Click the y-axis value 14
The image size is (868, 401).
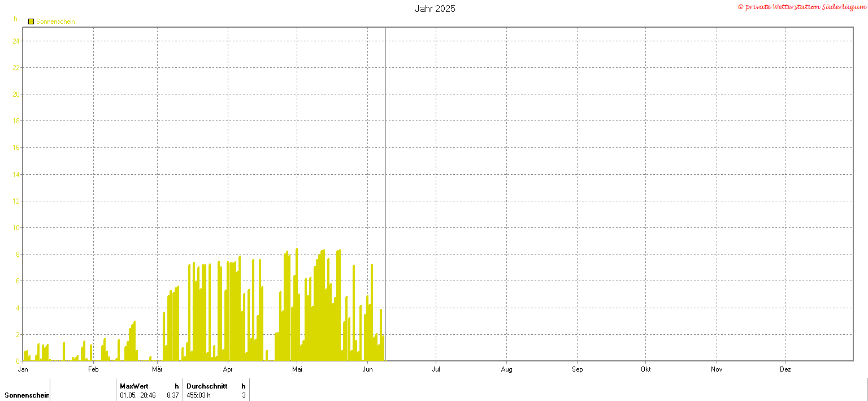(x=16, y=174)
